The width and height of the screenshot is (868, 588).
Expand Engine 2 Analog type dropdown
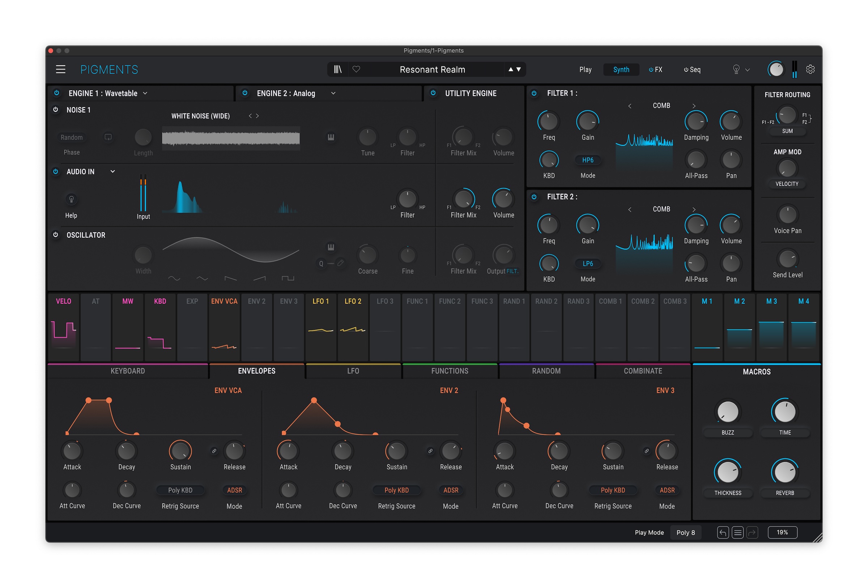click(333, 93)
